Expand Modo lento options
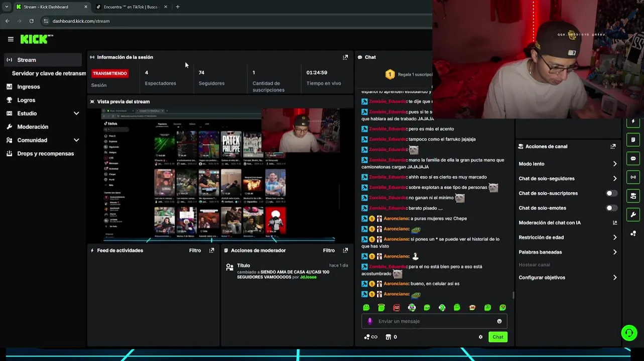The image size is (644, 361). pos(615,164)
